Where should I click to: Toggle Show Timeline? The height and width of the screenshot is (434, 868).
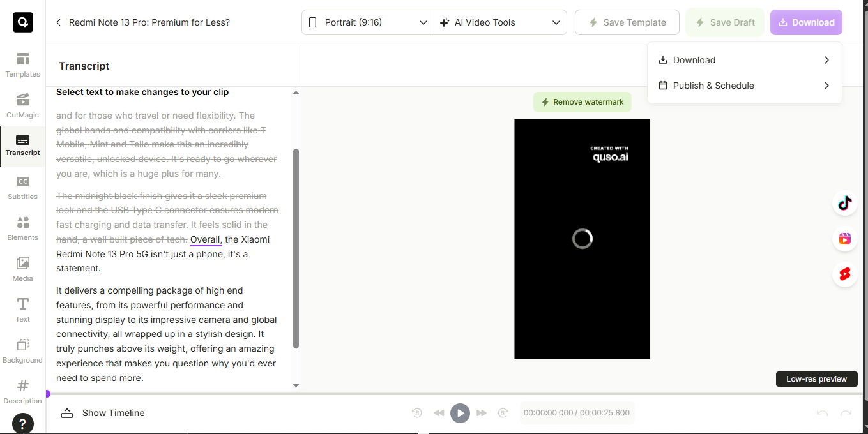click(x=103, y=413)
